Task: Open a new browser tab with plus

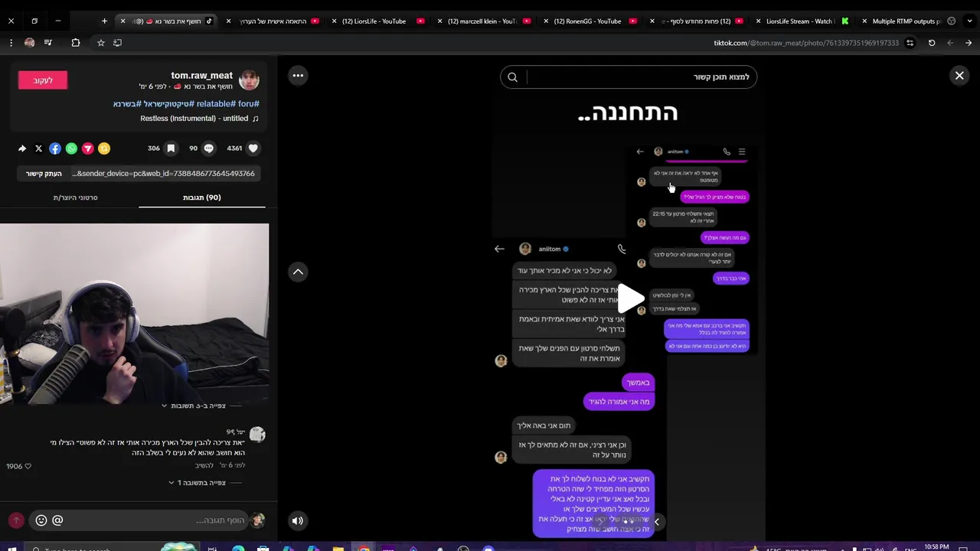Action: point(104,21)
